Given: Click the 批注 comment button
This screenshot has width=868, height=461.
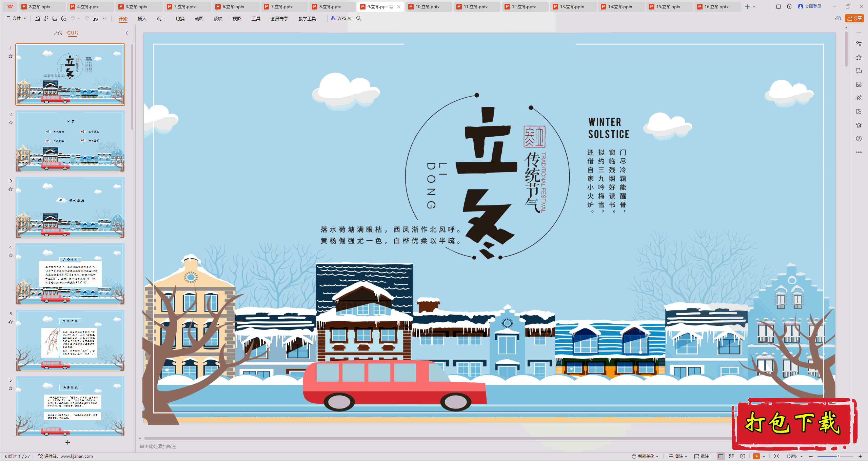Looking at the screenshot, I should coord(702,456).
